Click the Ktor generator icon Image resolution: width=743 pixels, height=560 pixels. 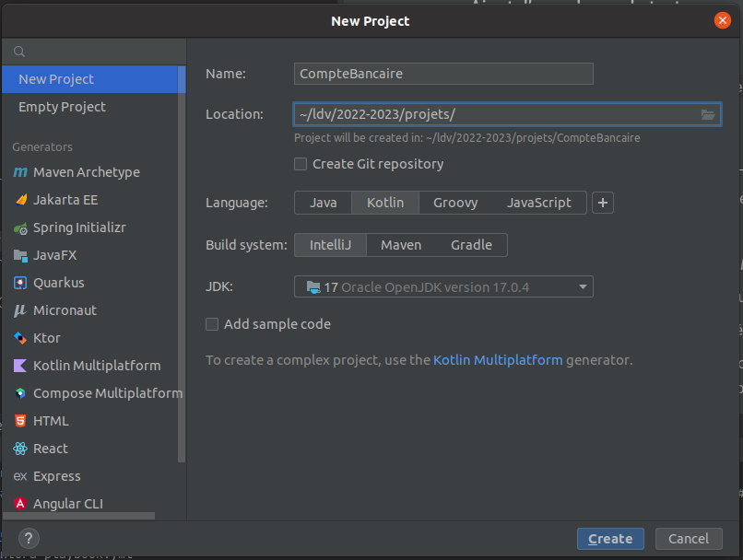point(20,338)
